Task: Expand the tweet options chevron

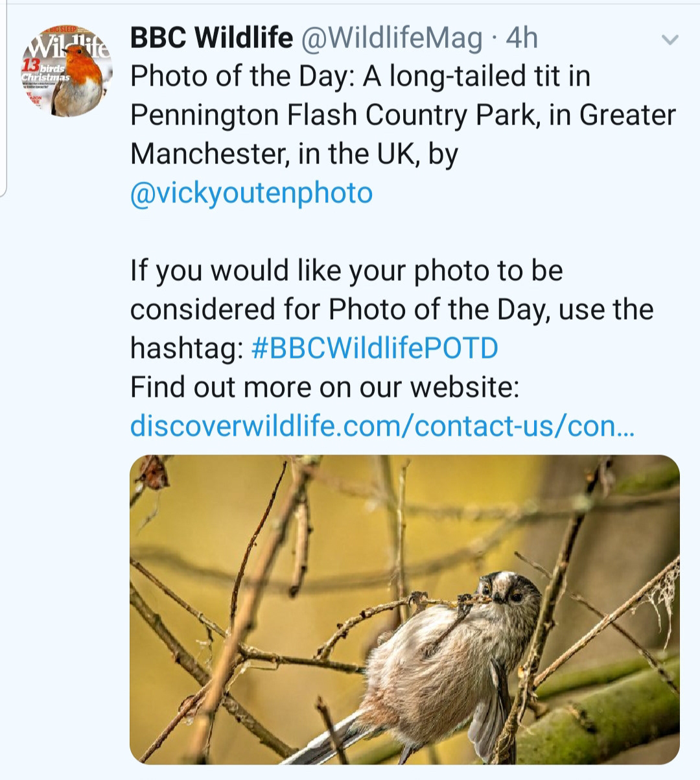Action: [x=670, y=40]
